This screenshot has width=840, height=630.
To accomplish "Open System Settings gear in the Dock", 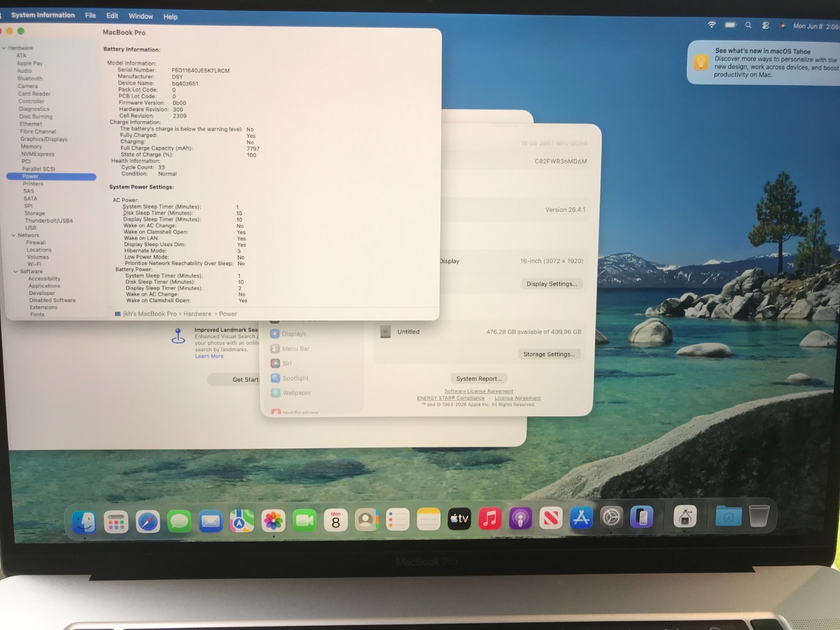I will click(612, 518).
